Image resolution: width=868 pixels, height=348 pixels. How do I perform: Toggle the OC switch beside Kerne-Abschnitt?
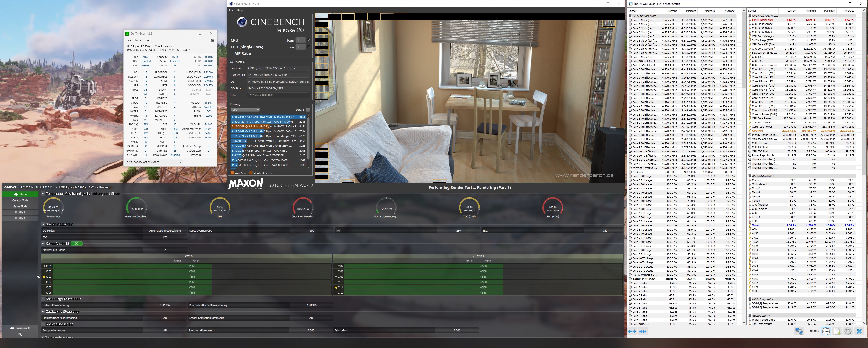pos(77,244)
